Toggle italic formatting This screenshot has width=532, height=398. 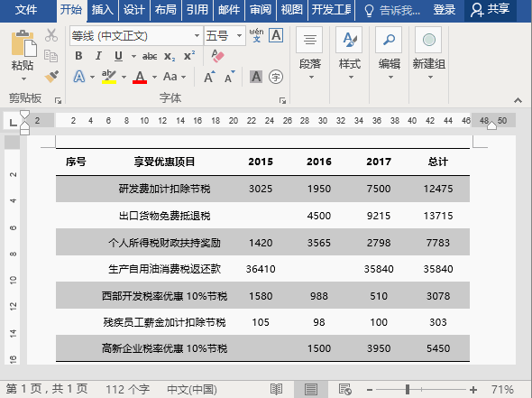click(x=98, y=56)
